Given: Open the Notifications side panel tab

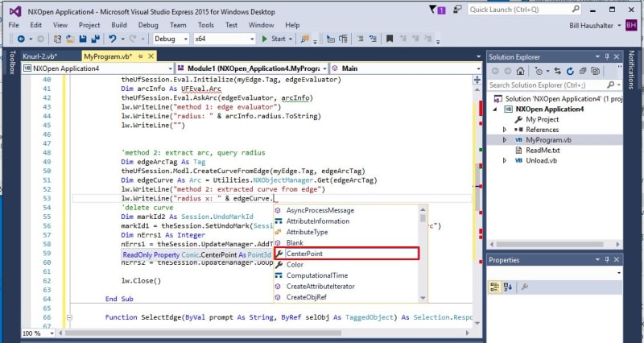Looking at the screenshot, I should click(x=631, y=69).
